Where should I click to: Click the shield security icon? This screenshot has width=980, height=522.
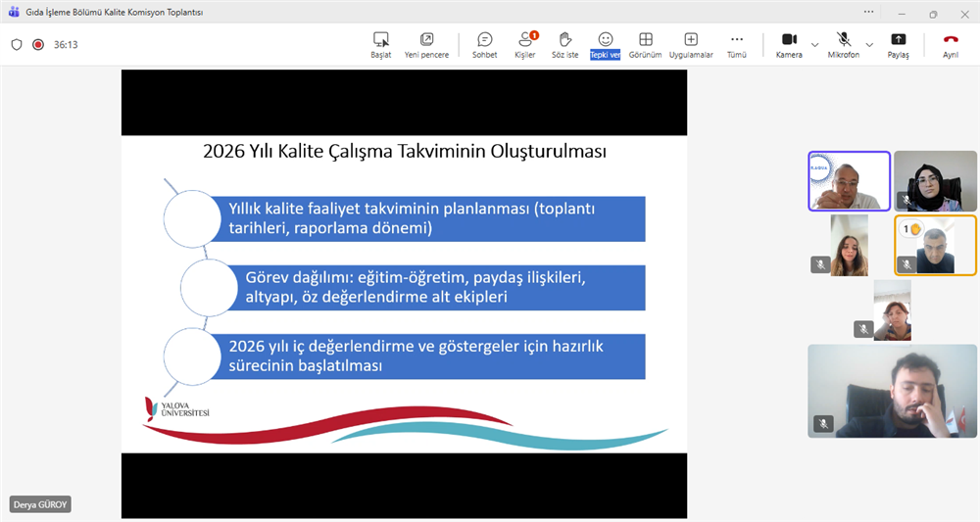17,44
